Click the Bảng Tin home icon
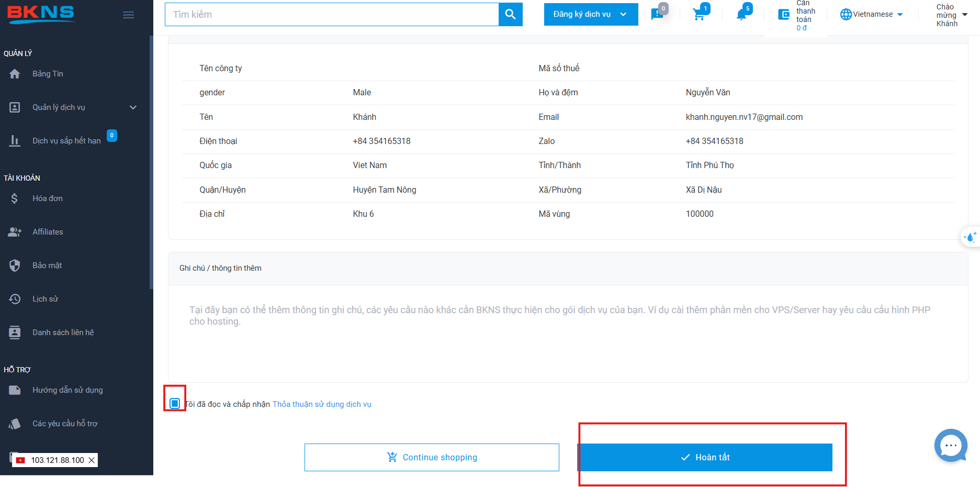The image size is (980, 487). click(15, 74)
